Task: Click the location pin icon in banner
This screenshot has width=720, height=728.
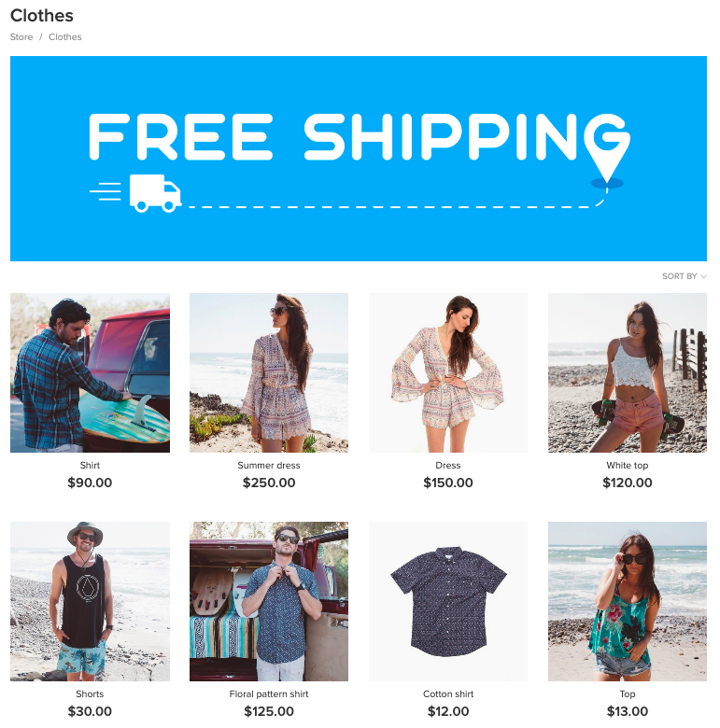Action: [607, 149]
